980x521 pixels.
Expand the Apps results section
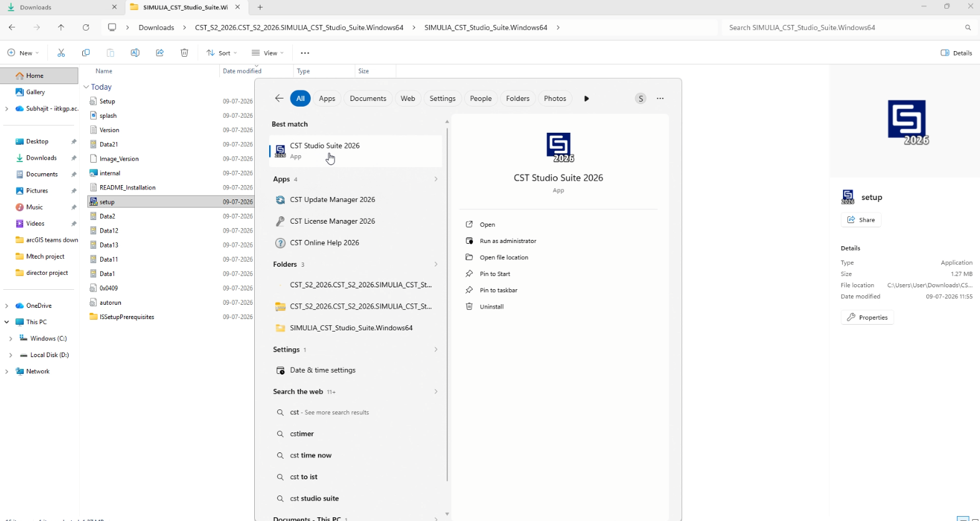tap(435, 179)
